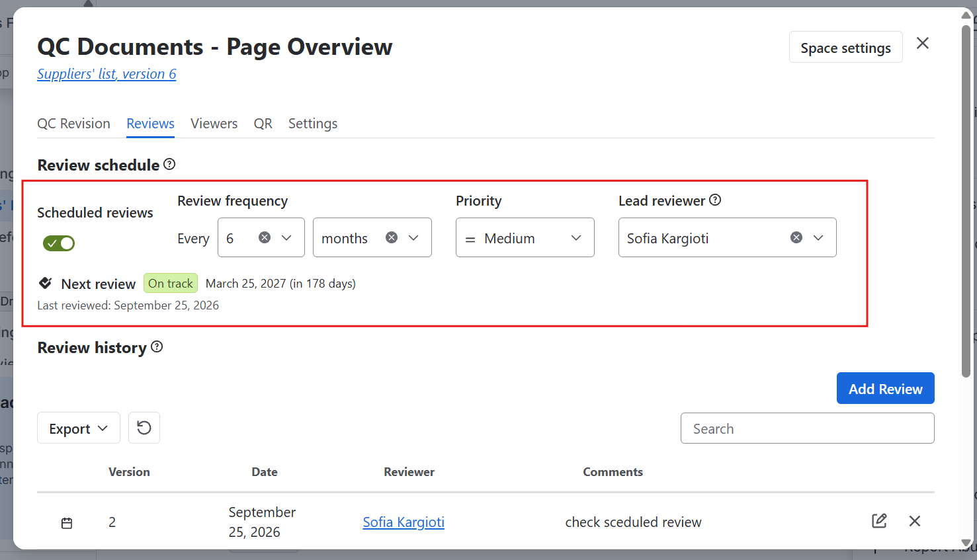977x560 pixels.
Task: Expand the frequency number dropdown
Action: tap(286, 238)
